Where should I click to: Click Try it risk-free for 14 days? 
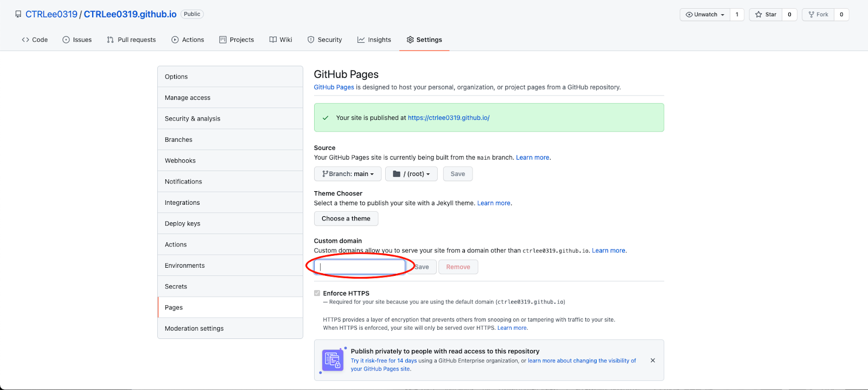pos(384,361)
